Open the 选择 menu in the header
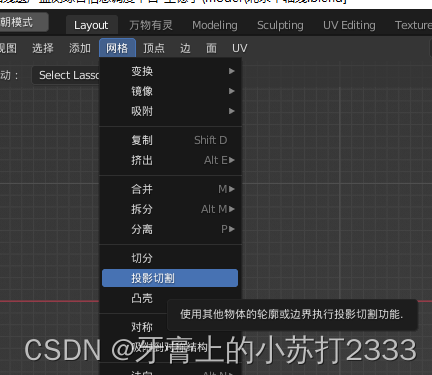 (43, 48)
